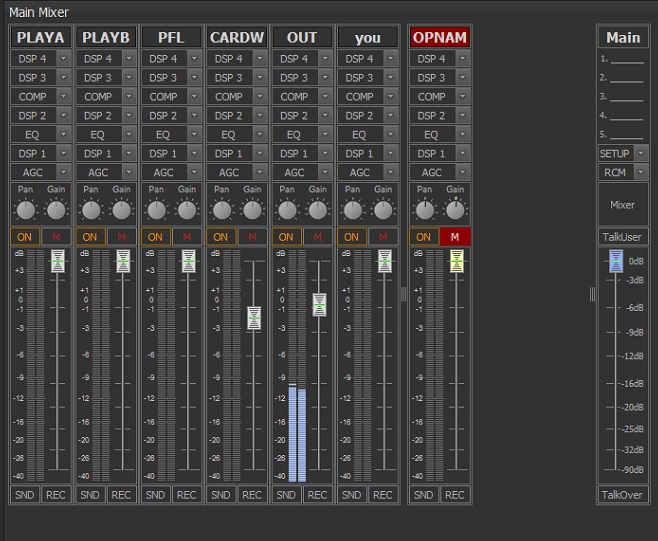Click the TalkUser button
Screen dimensions: 658x541
(x=623, y=237)
